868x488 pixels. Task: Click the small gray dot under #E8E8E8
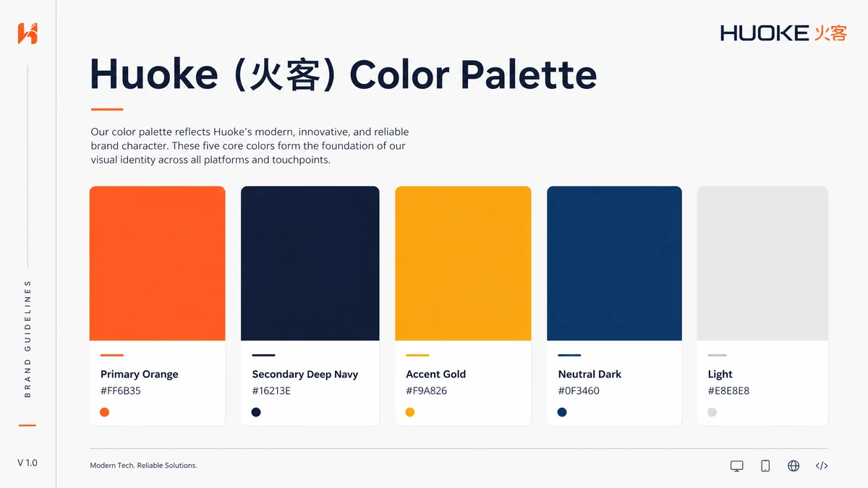[x=712, y=412]
